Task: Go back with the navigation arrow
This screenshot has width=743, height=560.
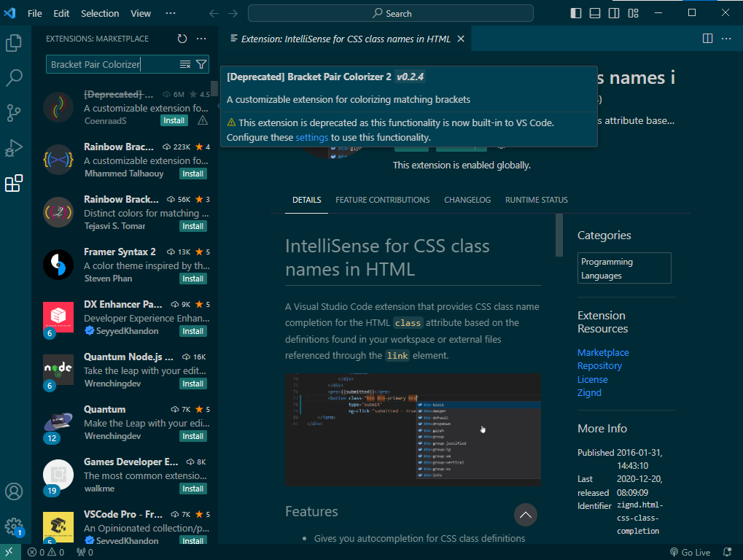Action: click(214, 13)
